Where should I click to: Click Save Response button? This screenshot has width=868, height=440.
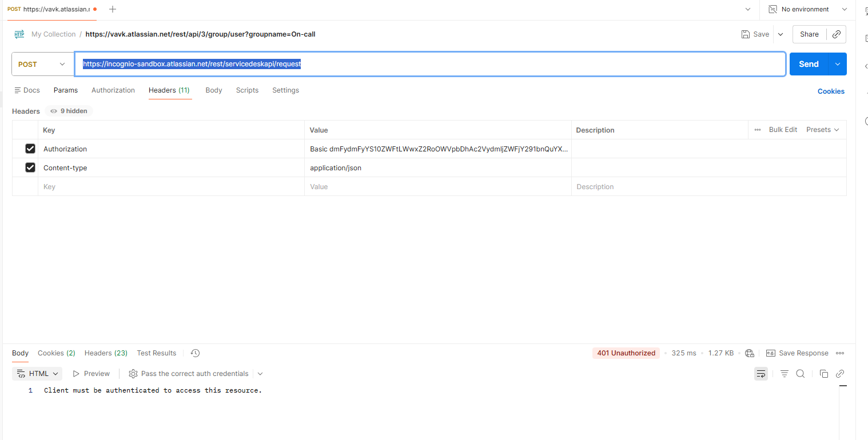tap(797, 353)
